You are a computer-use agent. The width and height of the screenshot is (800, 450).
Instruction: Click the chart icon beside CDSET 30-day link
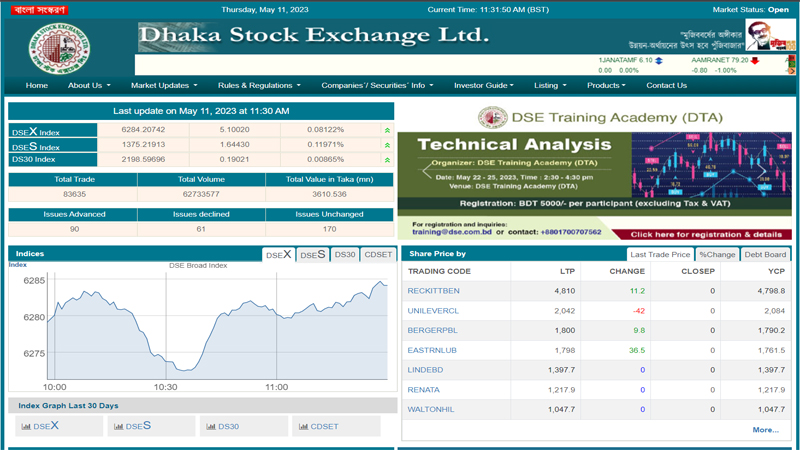303,427
